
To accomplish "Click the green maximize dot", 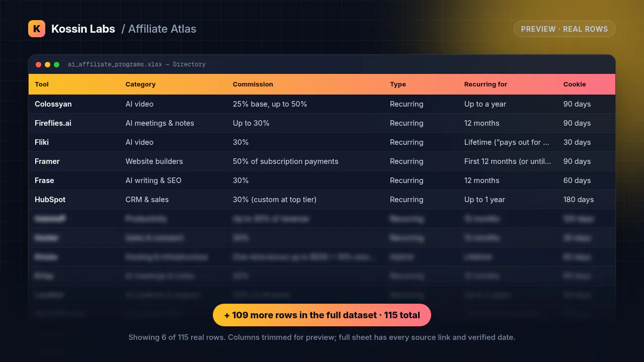I will pyautogui.click(x=57, y=64).
